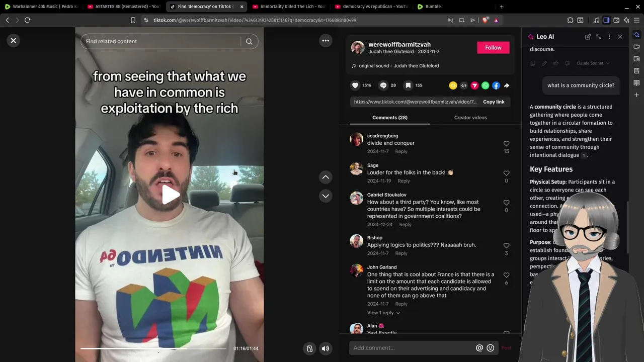
Task: Like the video with the heart icon
Action: pyautogui.click(x=355, y=85)
